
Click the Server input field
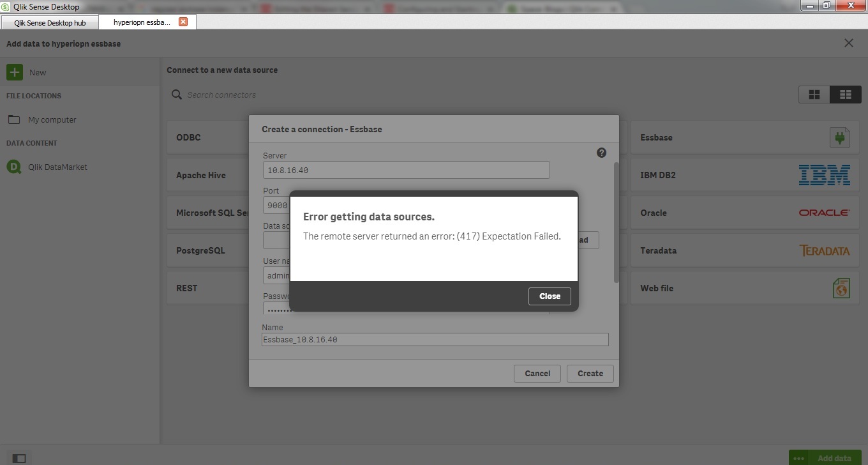coord(406,170)
